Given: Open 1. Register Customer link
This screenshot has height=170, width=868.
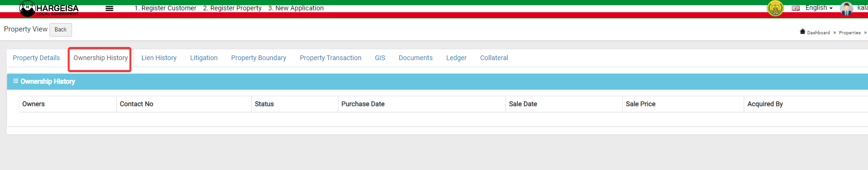Looking at the screenshot, I should [x=165, y=8].
